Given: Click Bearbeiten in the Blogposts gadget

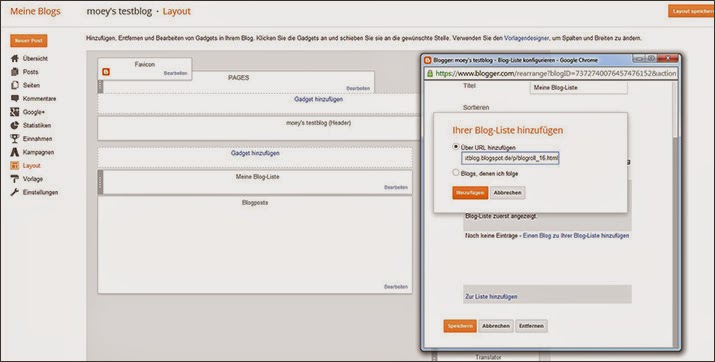Looking at the screenshot, I should pyautogui.click(x=396, y=287).
